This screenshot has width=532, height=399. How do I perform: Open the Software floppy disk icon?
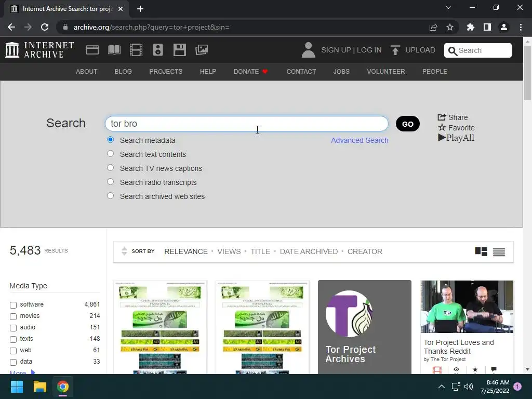[179, 50]
